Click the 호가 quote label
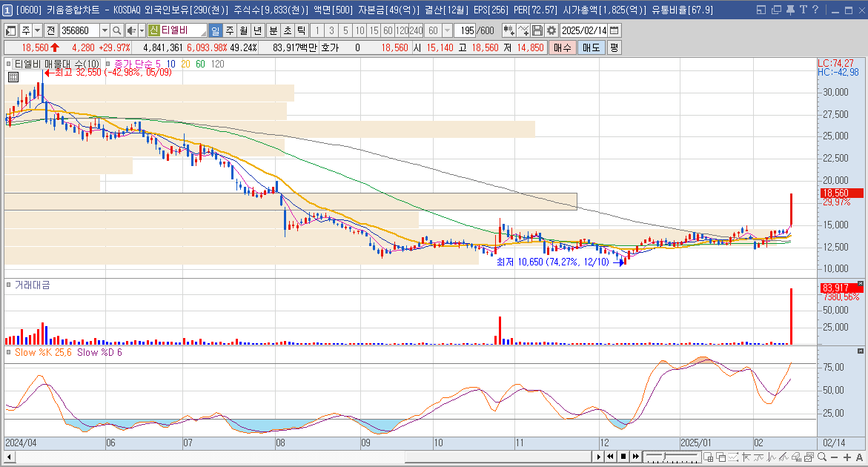Viewport: 868px width, 467px height. click(329, 47)
